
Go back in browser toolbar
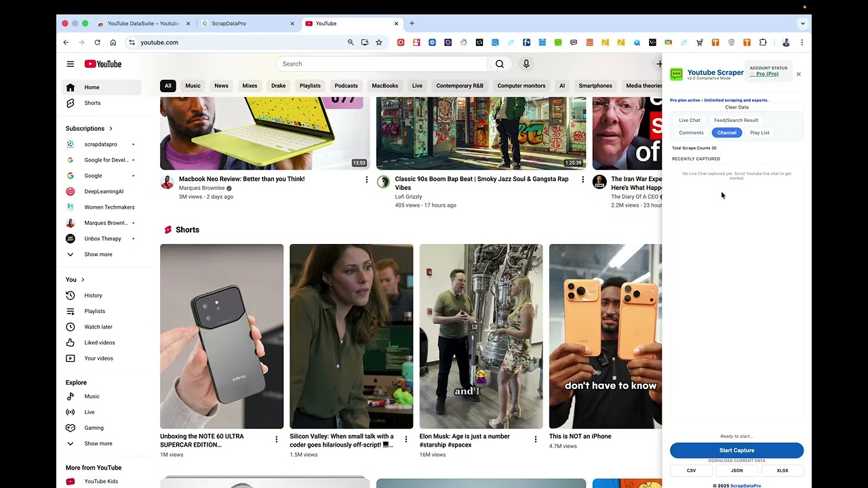[66, 42]
